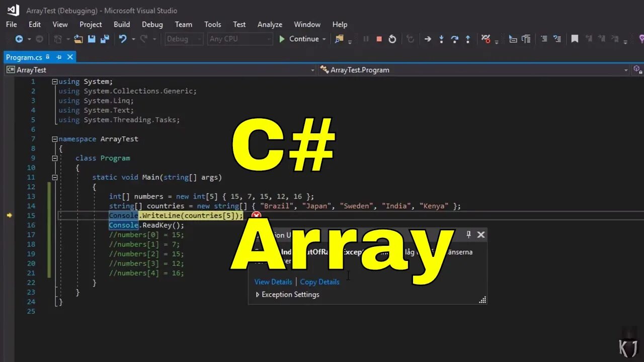Open the Debug configuration dropdown
Image resolution: width=644 pixels, height=362 pixels.
point(184,39)
